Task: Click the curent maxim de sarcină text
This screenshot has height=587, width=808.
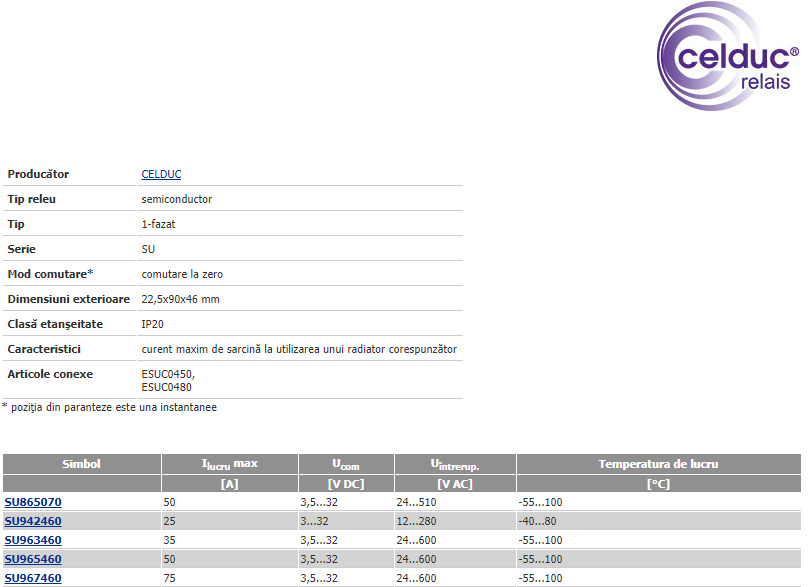Action: tap(299, 349)
